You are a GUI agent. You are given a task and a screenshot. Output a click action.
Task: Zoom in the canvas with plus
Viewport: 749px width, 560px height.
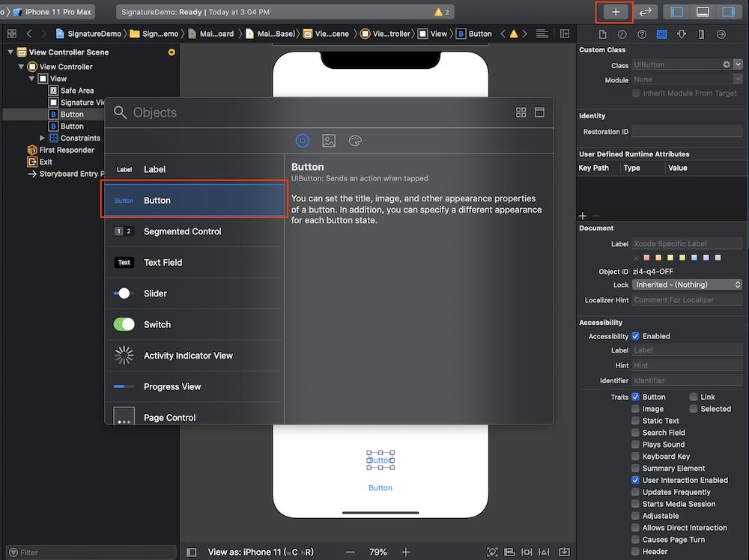pyautogui.click(x=405, y=553)
